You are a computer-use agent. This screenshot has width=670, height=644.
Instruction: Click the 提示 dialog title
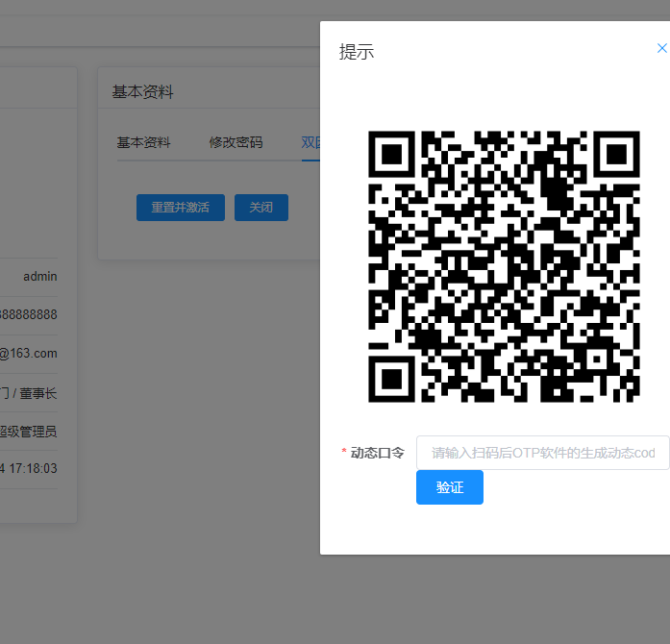click(x=357, y=52)
